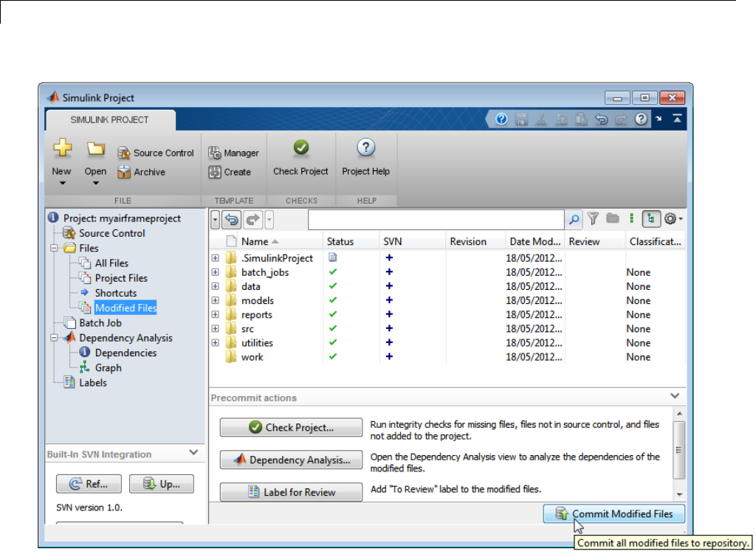
Task: Click the Open folder icon
Action: coord(95,148)
